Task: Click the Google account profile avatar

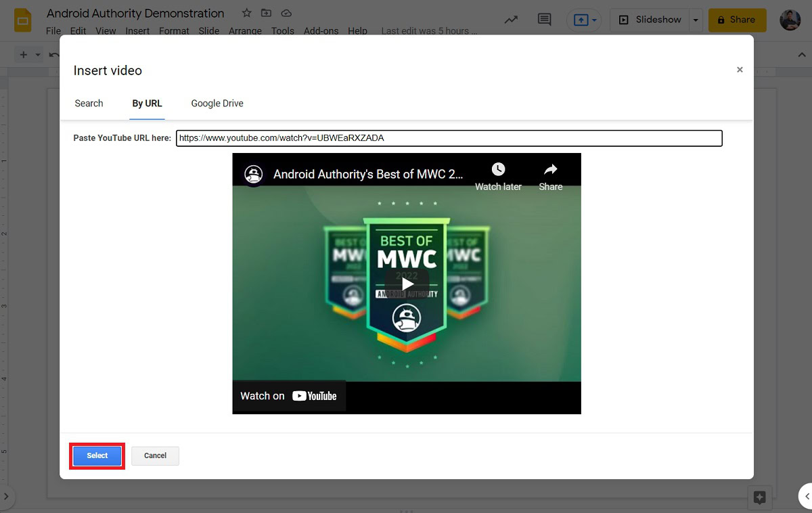Action: coord(790,20)
